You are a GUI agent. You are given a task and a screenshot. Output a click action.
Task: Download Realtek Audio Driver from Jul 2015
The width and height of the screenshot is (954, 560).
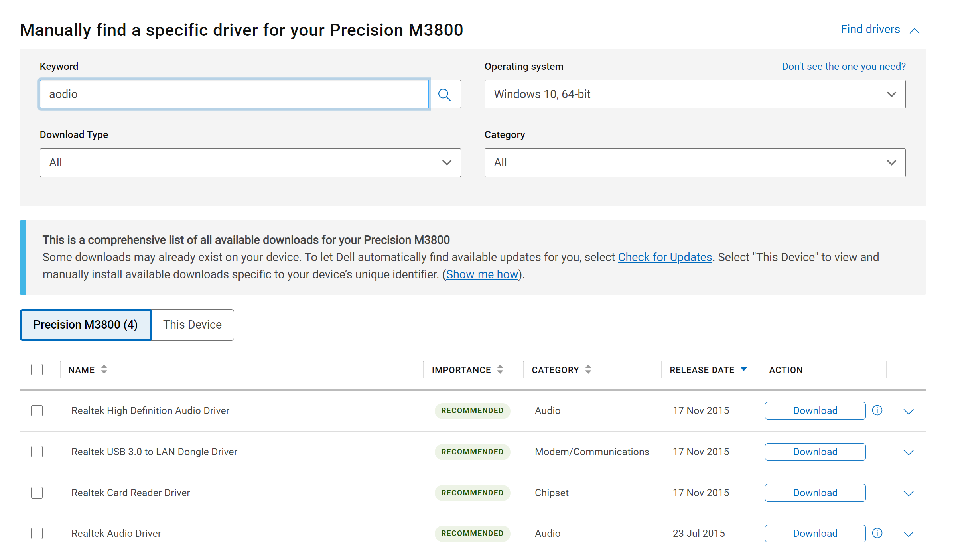point(815,534)
